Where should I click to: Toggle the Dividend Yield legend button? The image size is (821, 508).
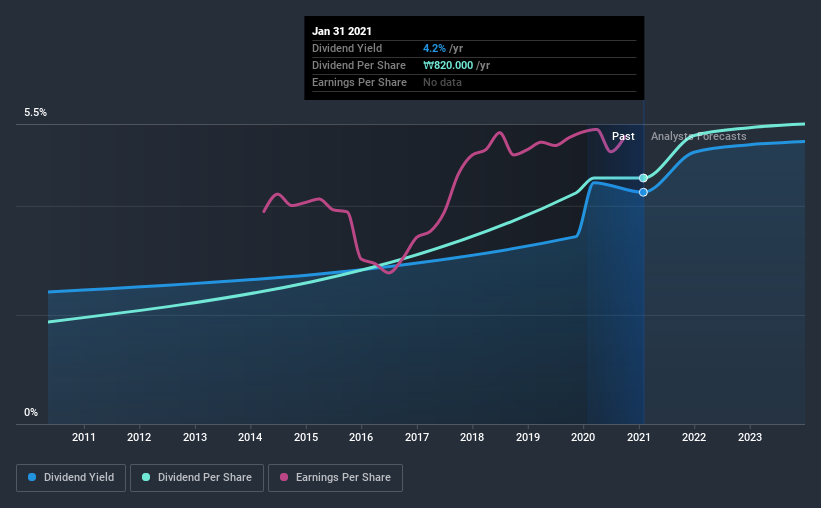point(71,478)
